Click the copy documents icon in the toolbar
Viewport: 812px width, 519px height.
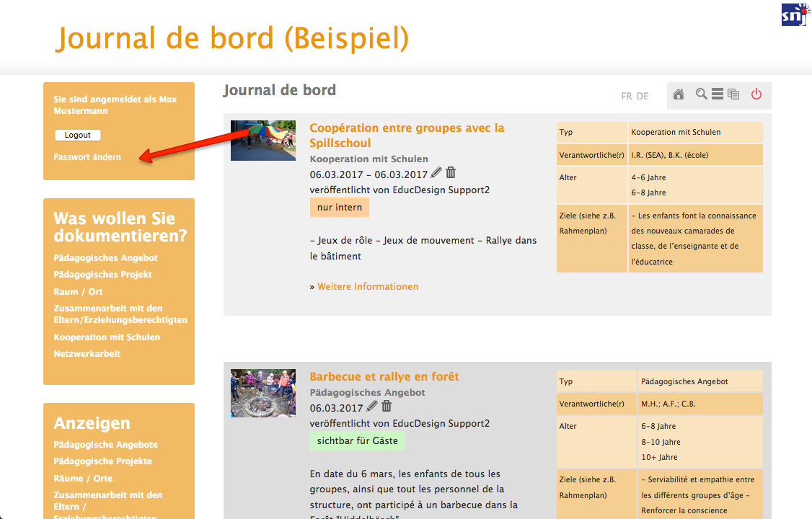point(733,94)
